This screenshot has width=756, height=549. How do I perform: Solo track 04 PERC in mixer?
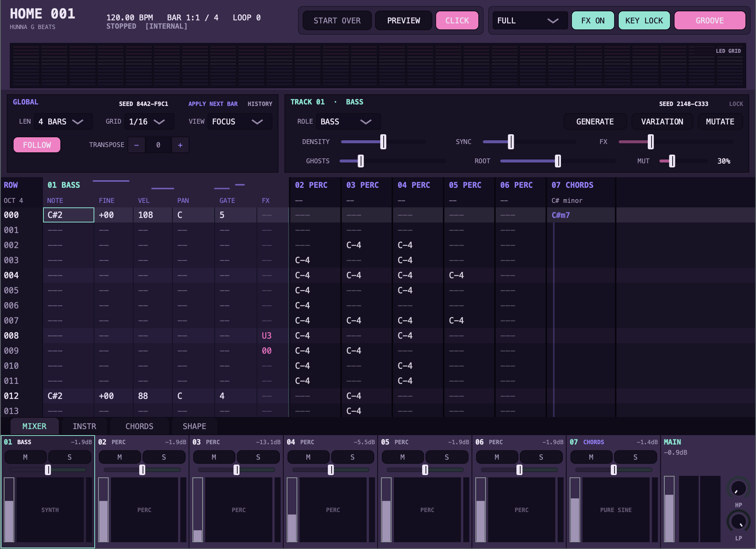352,457
